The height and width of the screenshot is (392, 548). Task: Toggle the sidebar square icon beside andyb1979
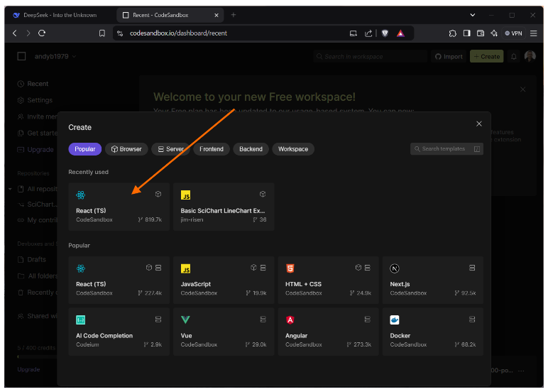point(22,56)
